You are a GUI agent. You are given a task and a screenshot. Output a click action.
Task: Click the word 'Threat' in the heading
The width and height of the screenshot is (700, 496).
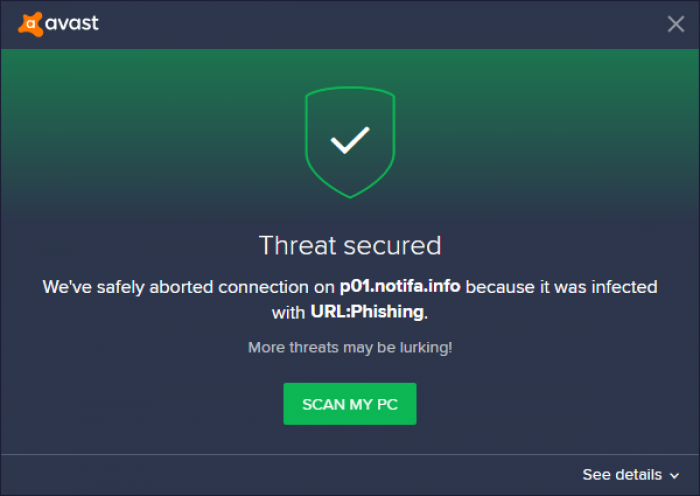(x=297, y=246)
